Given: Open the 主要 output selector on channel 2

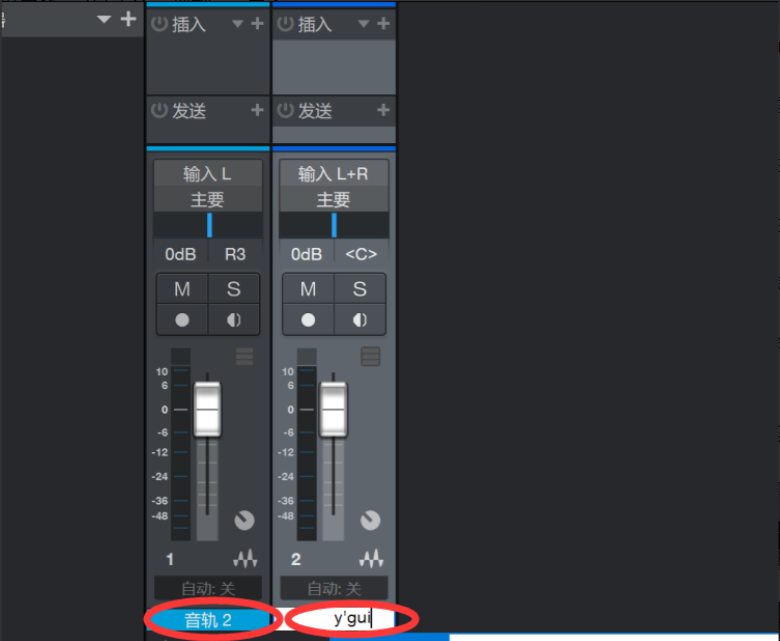Looking at the screenshot, I should (x=334, y=200).
